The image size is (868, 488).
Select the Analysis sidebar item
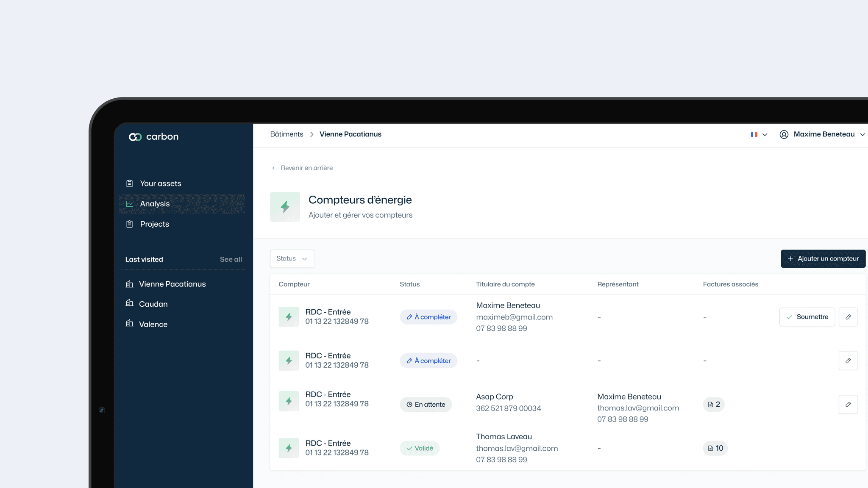[x=155, y=204]
